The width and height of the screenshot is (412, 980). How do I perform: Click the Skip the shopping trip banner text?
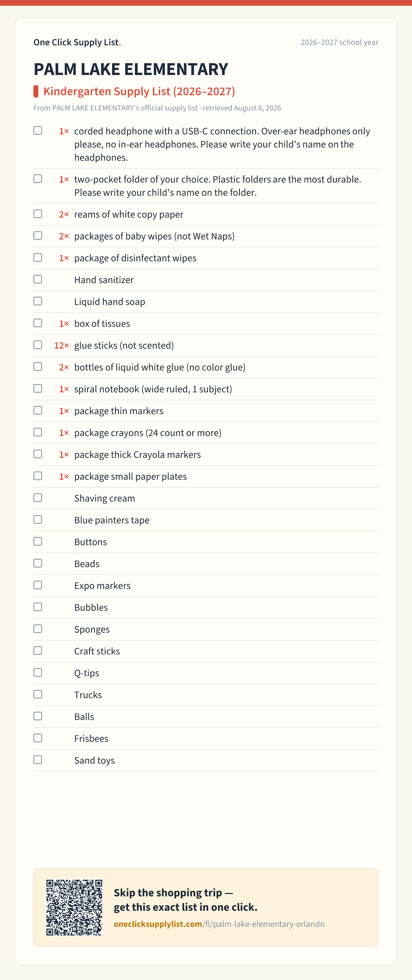click(x=186, y=900)
